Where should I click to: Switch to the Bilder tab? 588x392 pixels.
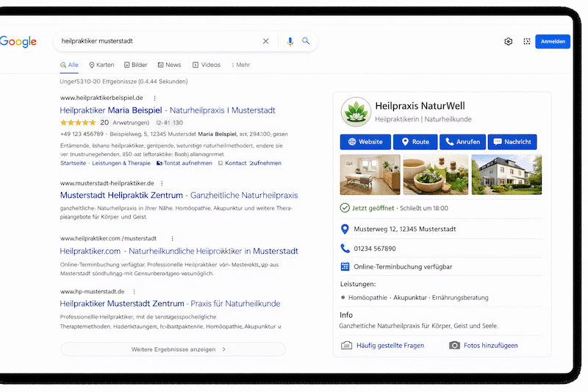click(x=136, y=65)
